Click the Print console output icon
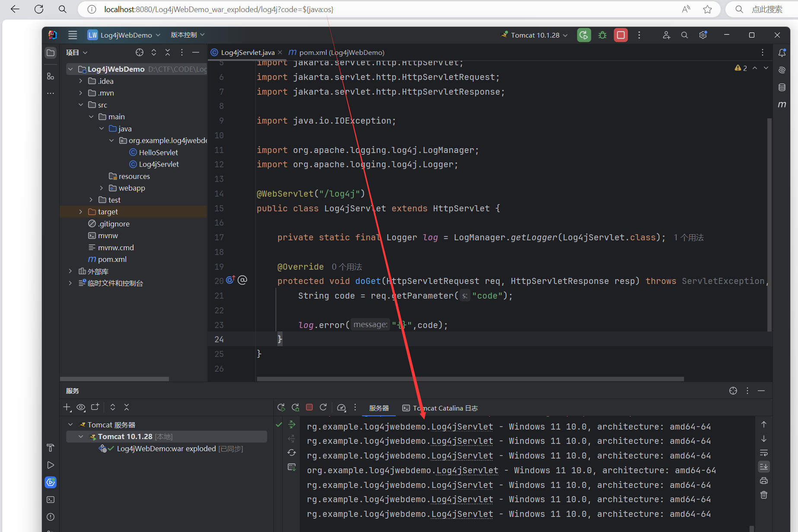Viewport: 798px width, 532px height. click(x=764, y=481)
